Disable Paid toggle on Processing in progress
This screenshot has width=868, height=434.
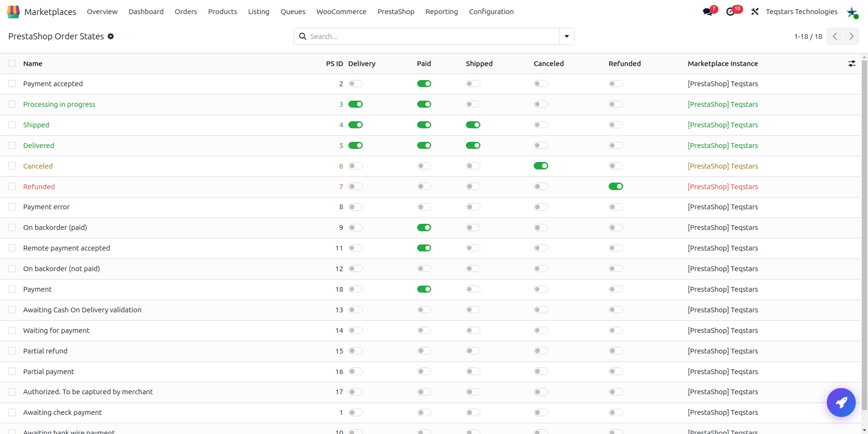point(424,104)
